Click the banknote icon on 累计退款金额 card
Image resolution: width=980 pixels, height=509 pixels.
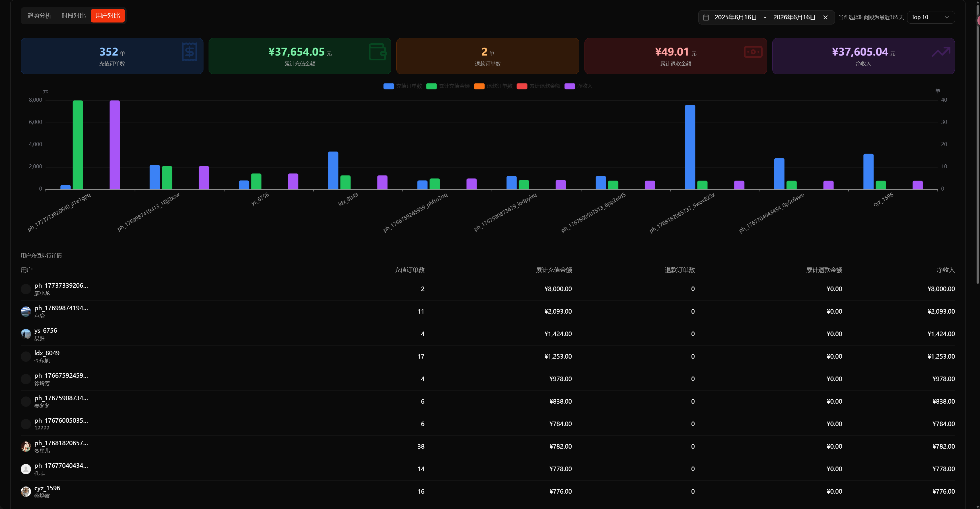(x=753, y=52)
